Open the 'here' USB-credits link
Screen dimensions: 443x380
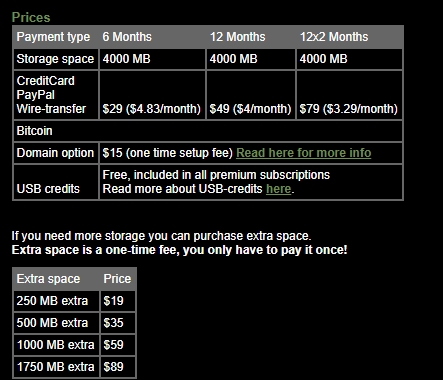pyautogui.click(x=279, y=189)
